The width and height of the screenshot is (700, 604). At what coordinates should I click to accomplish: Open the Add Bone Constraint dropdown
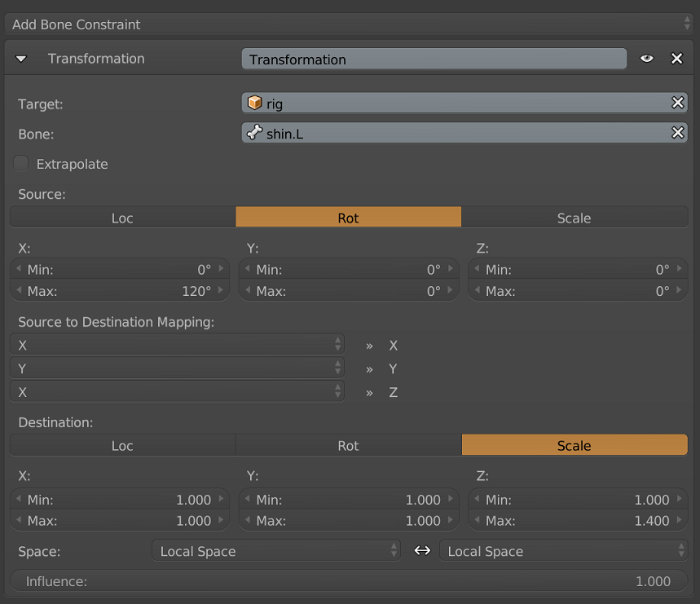pos(349,24)
